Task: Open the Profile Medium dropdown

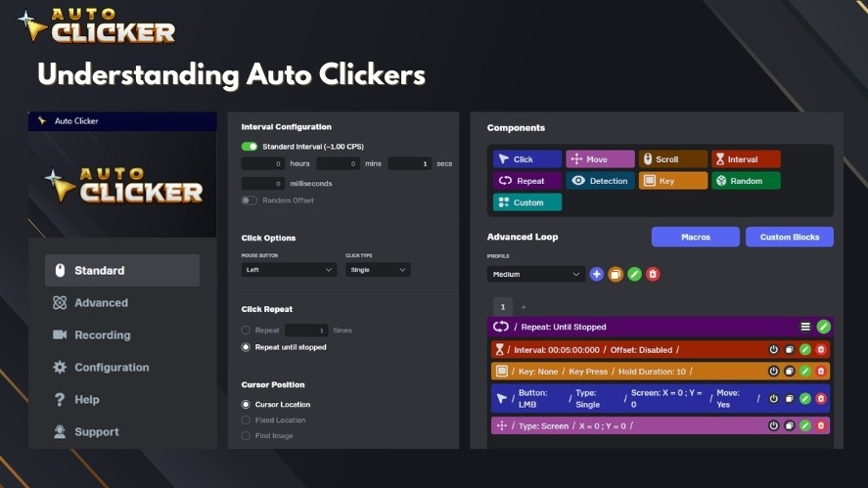Action: pos(536,274)
